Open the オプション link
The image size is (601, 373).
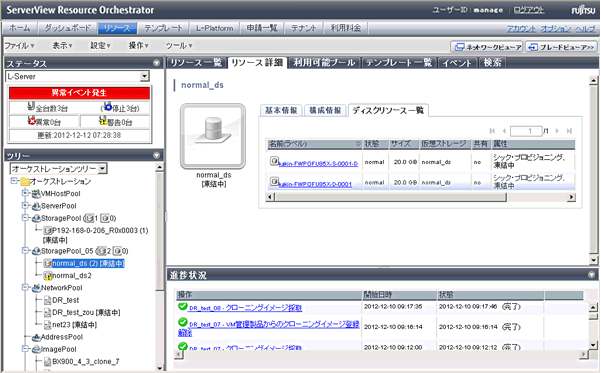coord(556,28)
